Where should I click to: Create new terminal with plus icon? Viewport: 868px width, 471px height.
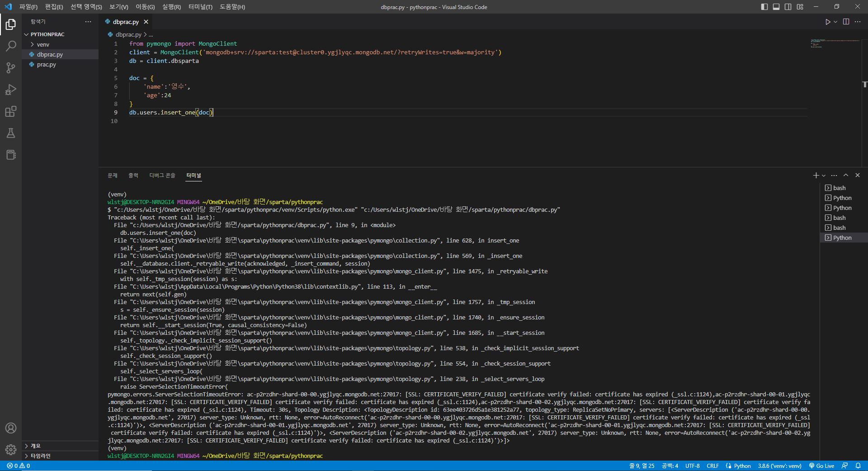[816, 175]
